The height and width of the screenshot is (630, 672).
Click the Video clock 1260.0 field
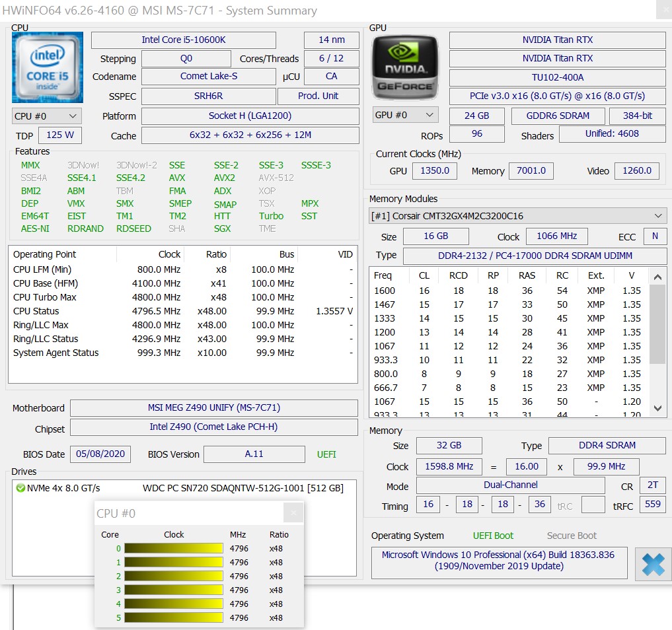(637, 170)
